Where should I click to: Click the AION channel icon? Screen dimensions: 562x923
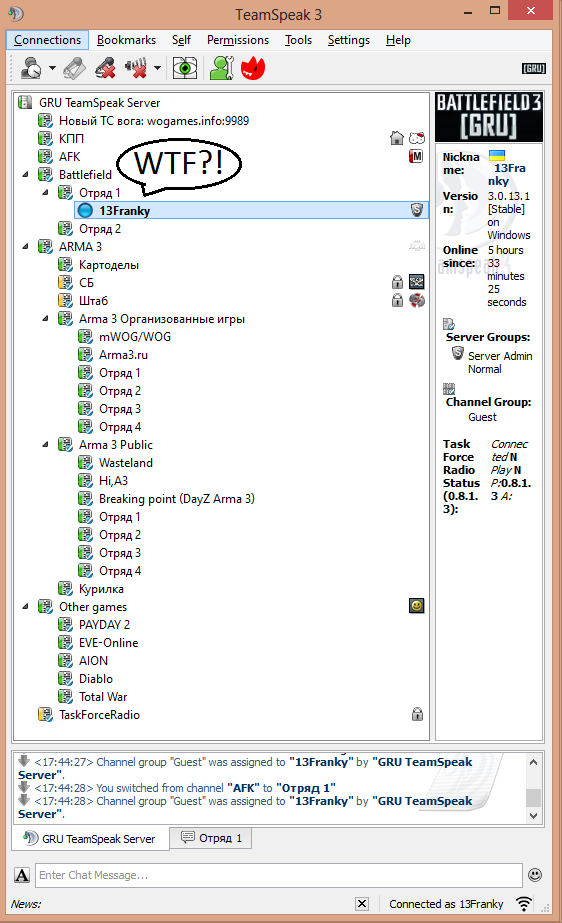pos(65,660)
